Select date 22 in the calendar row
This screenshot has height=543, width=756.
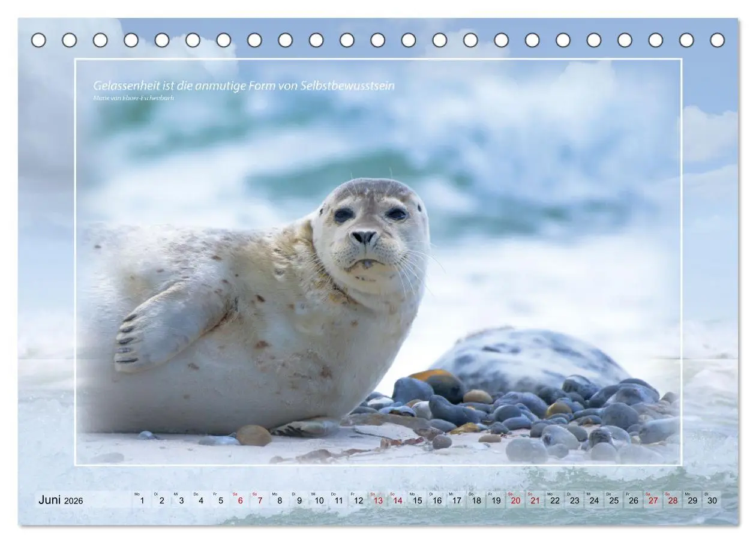pyautogui.click(x=555, y=500)
